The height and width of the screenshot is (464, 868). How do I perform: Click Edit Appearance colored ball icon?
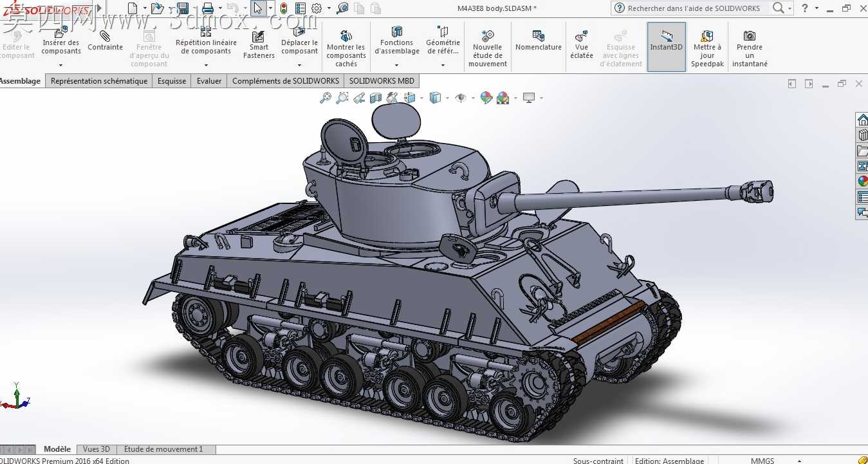(x=486, y=98)
